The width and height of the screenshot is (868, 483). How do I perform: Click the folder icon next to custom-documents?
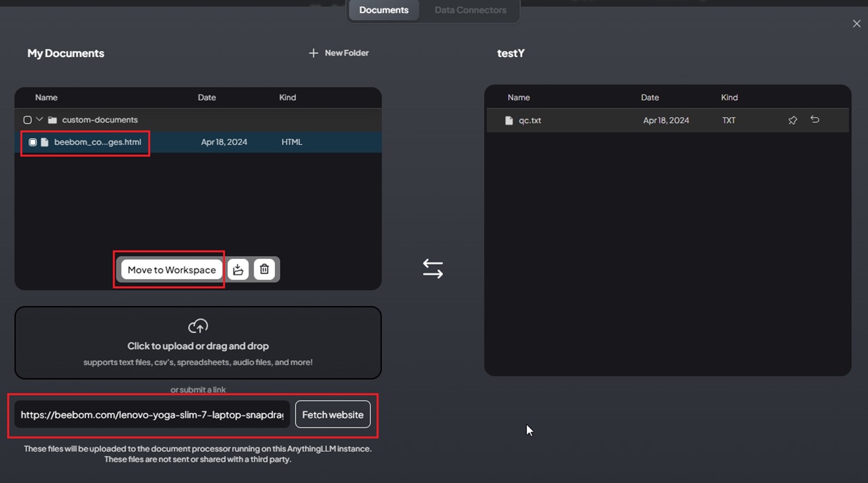[52, 119]
